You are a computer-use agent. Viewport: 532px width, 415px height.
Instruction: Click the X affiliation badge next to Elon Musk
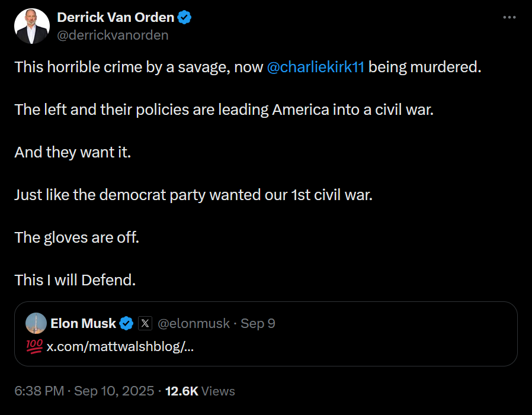pyautogui.click(x=145, y=323)
